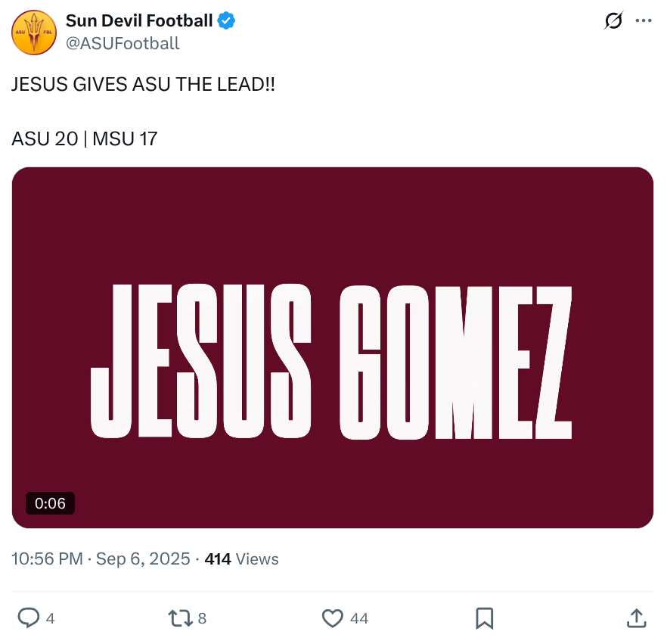Click the 414 Views count
Image resolution: width=667 pixels, height=644 pixels.
(242, 559)
